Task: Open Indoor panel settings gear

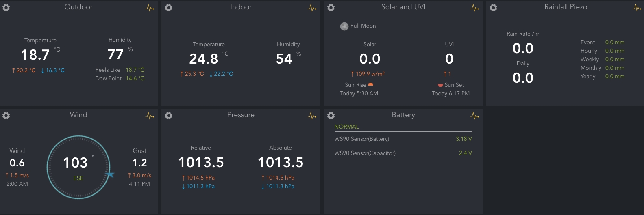Action: point(169,8)
